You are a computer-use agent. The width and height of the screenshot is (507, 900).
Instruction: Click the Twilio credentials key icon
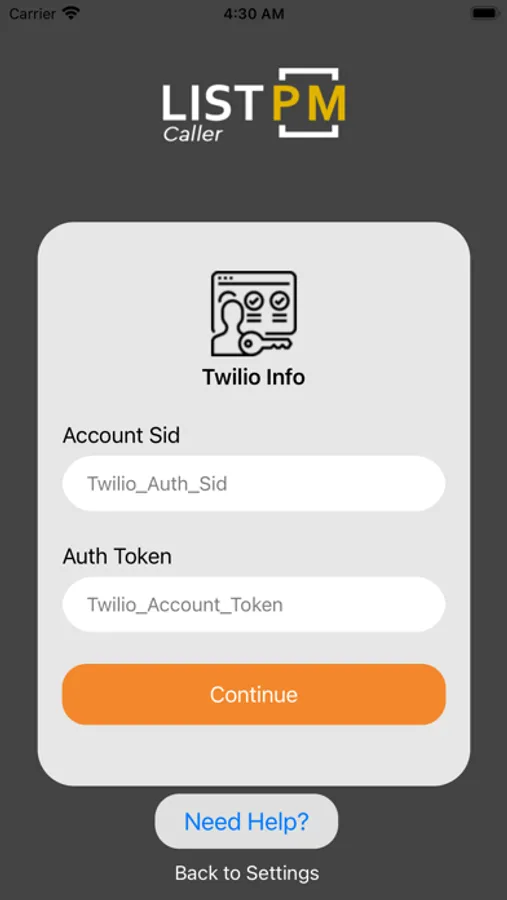pos(253,313)
